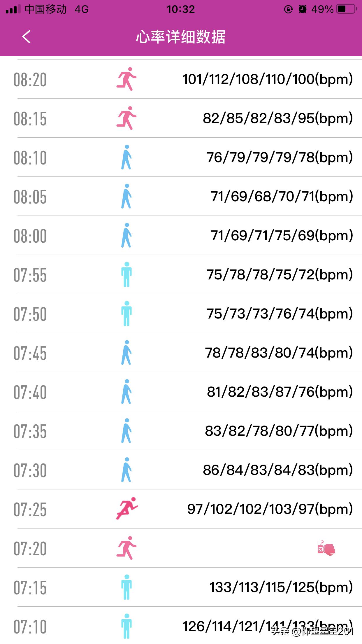Tap the 71/69/71/75/69 bpm entry
The image size is (362, 644).
pos(282,235)
